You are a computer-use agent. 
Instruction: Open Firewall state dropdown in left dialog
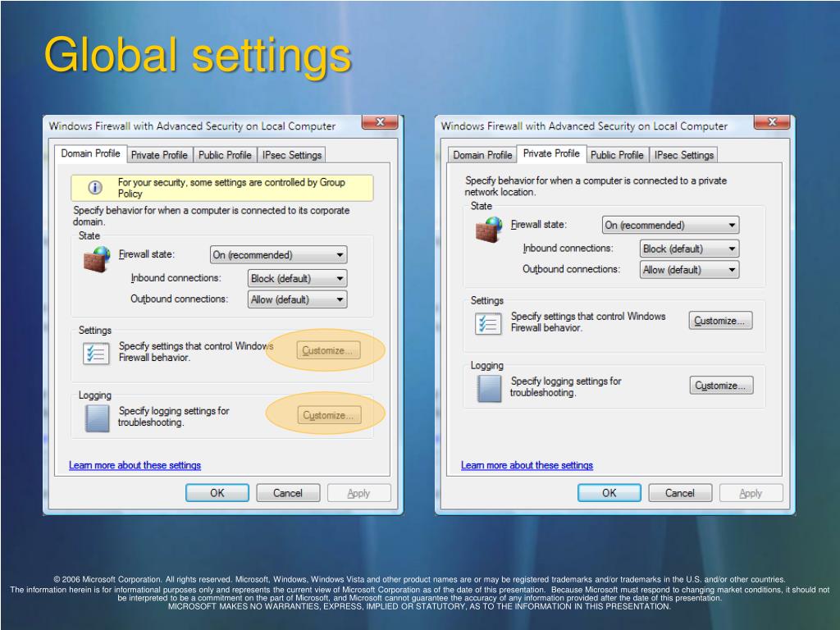(279, 254)
